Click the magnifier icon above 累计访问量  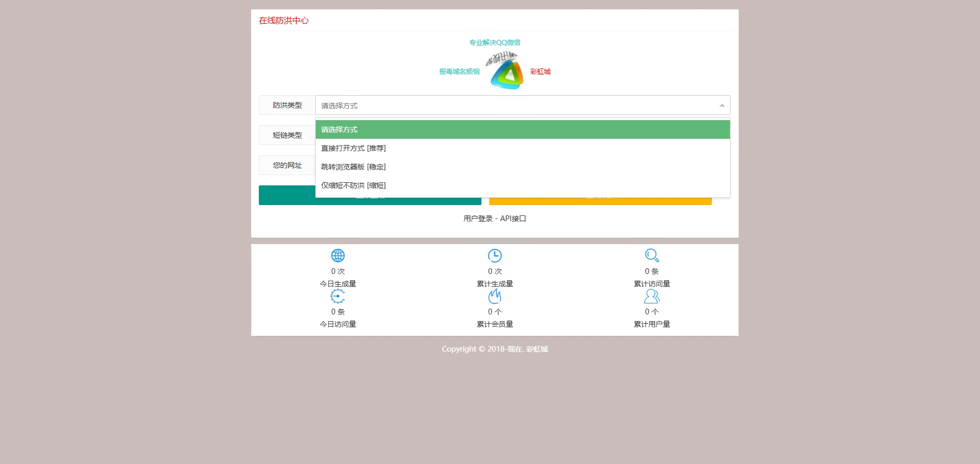(652, 255)
